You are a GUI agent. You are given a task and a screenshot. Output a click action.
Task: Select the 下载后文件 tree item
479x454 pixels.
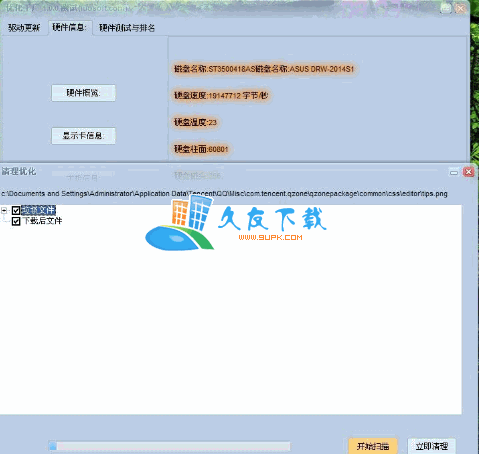42,221
